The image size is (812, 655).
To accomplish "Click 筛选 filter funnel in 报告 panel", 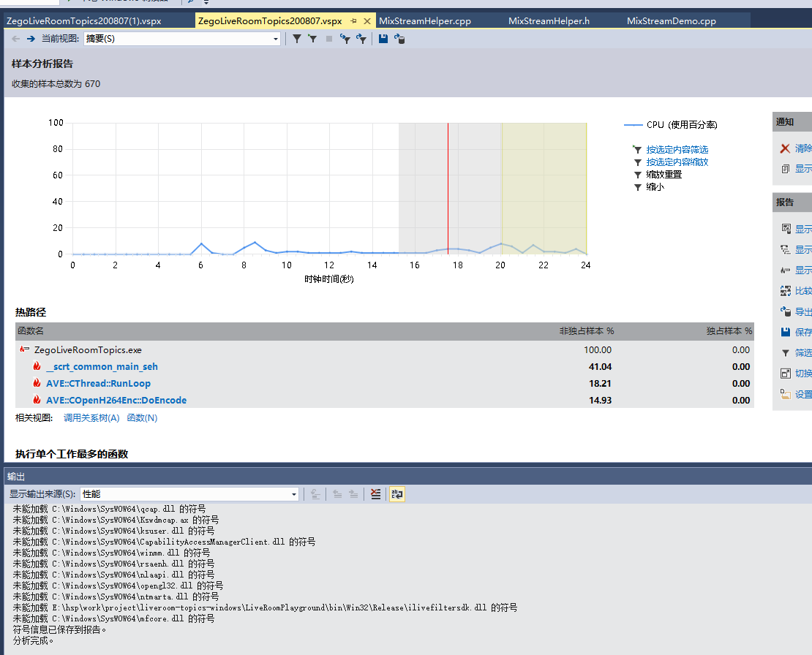I will click(x=786, y=353).
